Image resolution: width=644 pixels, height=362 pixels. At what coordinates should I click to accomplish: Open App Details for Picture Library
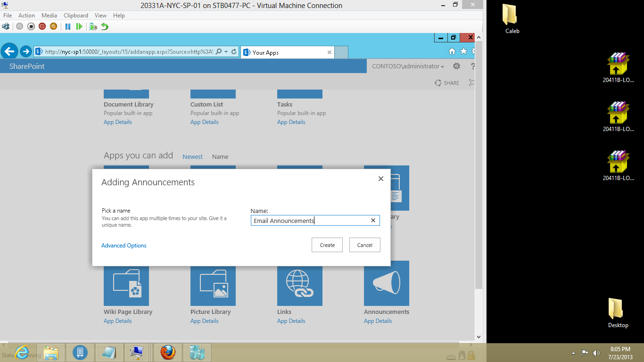(x=205, y=321)
